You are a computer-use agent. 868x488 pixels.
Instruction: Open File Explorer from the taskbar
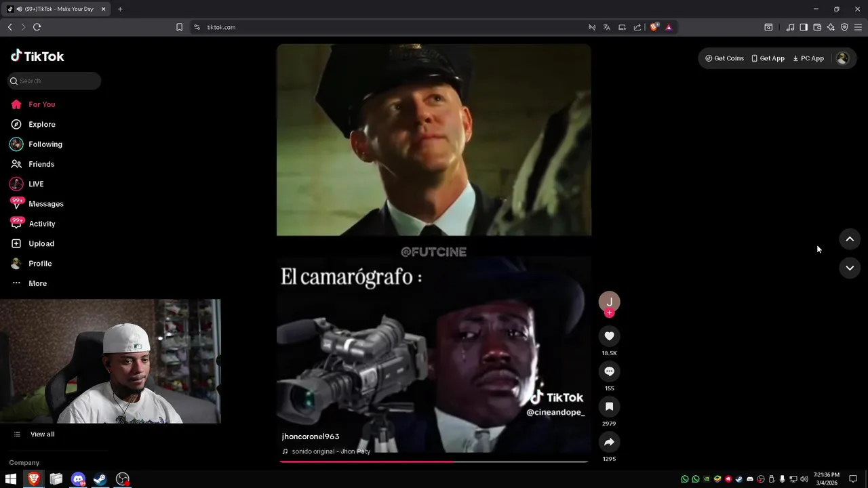point(56,479)
